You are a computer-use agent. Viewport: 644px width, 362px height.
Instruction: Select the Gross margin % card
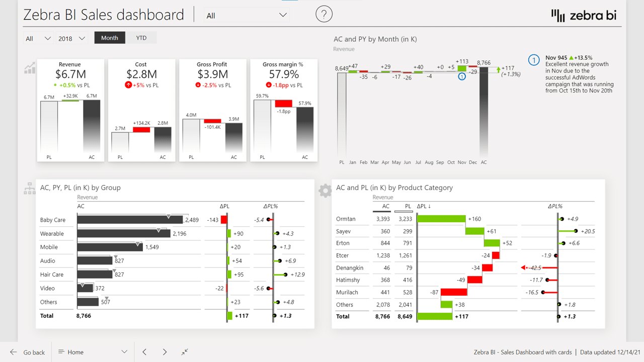click(x=284, y=110)
